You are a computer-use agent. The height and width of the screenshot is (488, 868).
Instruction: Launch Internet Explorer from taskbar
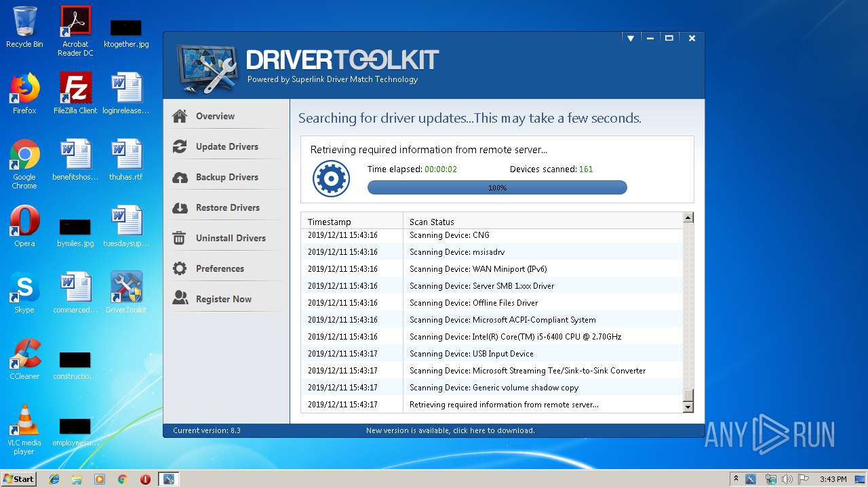tap(54, 479)
